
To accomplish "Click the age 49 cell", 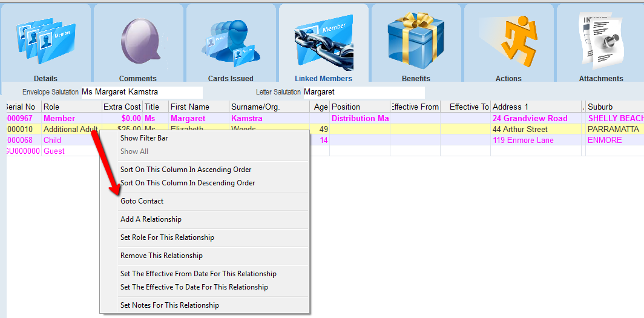I will click(x=320, y=129).
